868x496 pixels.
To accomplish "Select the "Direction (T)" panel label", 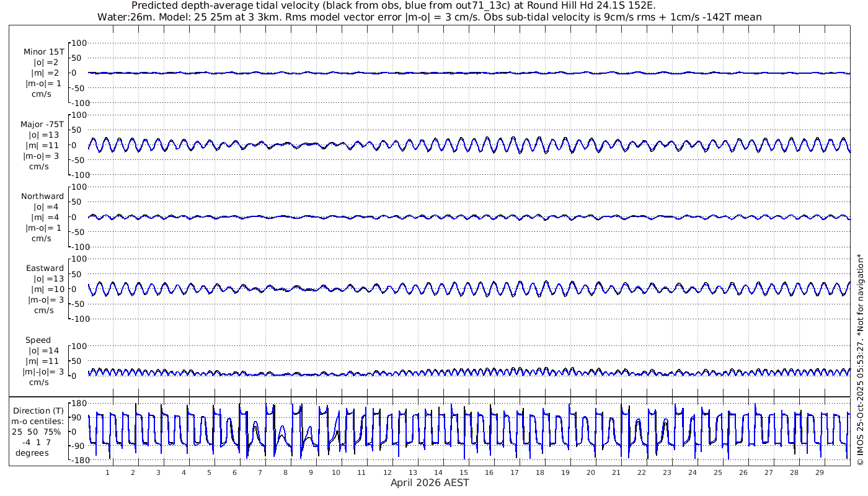I will (x=38, y=411).
